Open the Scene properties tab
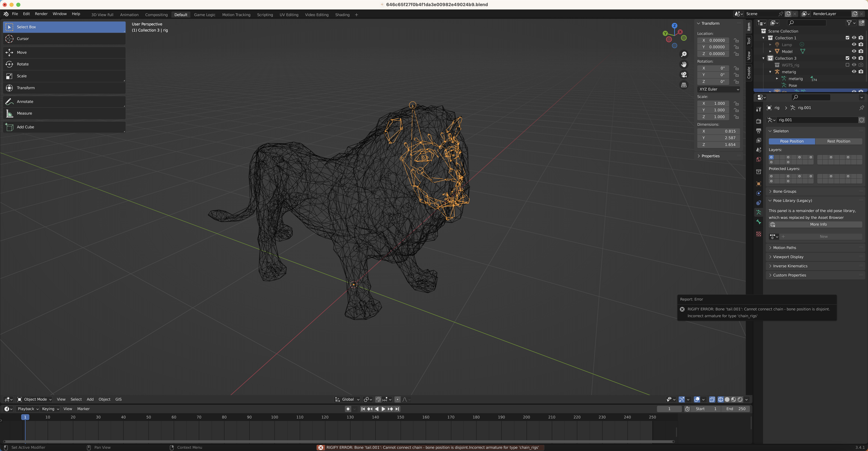868x451 pixels. [758, 150]
